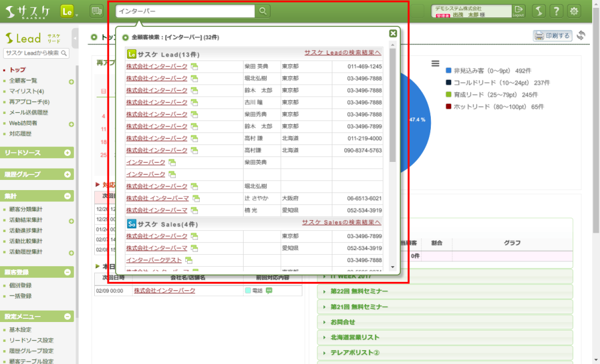600x364 pixels.
Task: Click the Logout icon
Action: (x=518, y=11)
